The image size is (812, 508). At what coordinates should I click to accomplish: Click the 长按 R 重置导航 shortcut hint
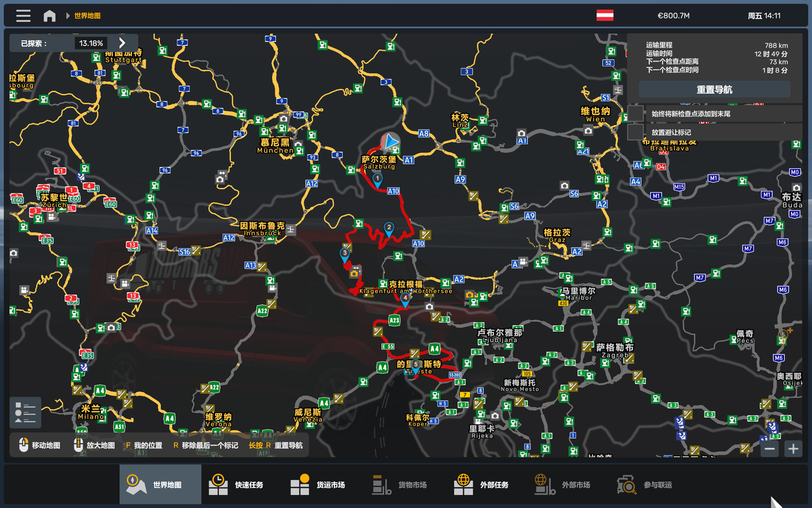point(276,445)
